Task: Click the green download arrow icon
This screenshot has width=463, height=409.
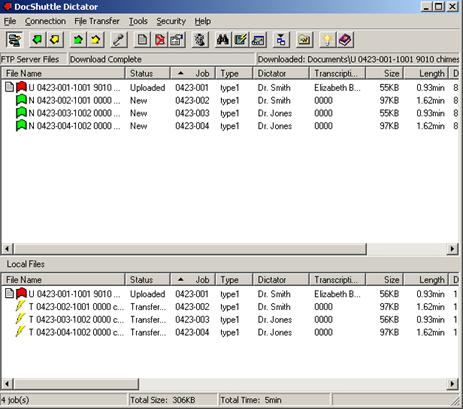Action: click(x=37, y=40)
